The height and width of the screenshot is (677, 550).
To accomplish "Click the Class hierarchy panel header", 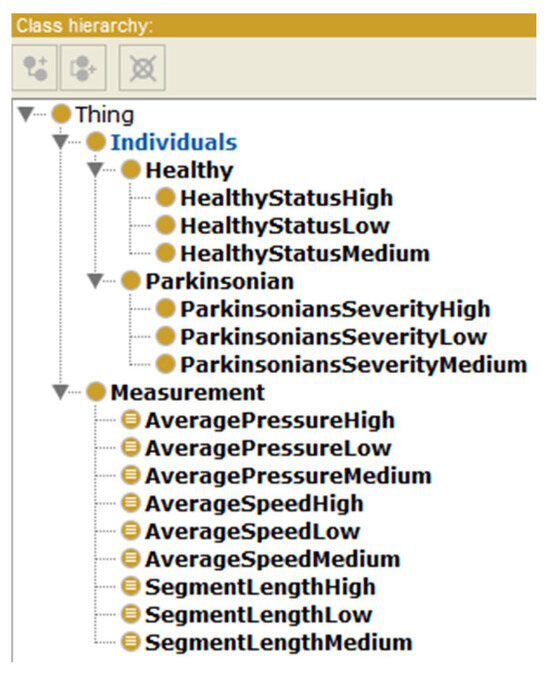I will (274, 25).
